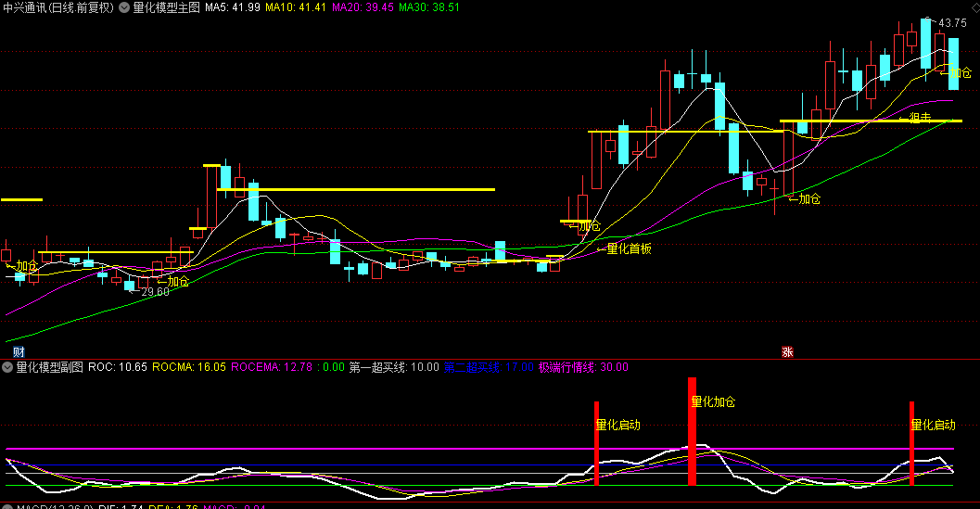Click the 量化模型副图 indicator name
980x509 pixels.
[49, 367]
